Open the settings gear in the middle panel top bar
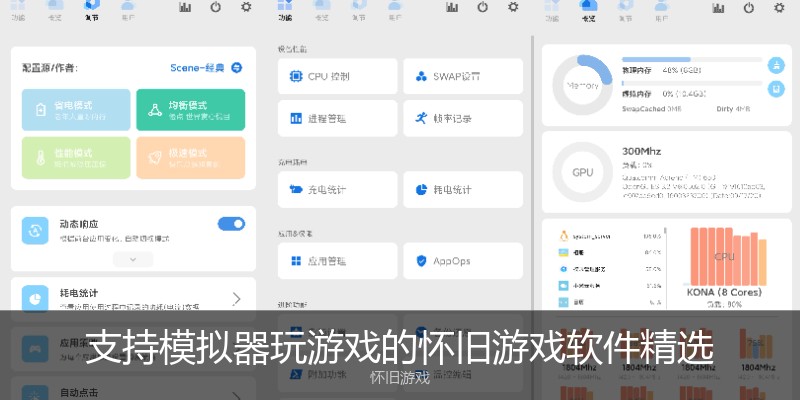This screenshot has width=800, height=400. tap(513, 7)
